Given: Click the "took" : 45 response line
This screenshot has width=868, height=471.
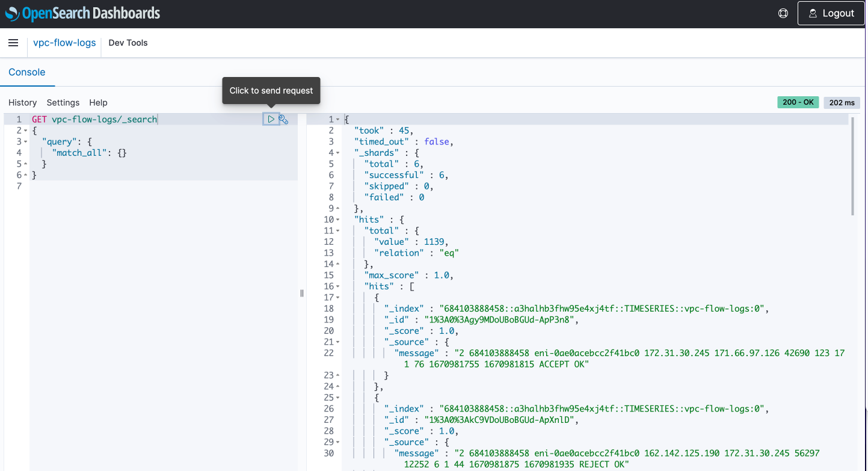Looking at the screenshot, I should tap(384, 131).
